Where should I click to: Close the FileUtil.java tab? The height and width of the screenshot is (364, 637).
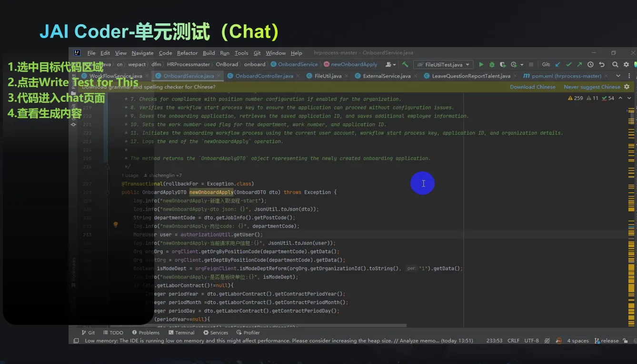(347, 76)
